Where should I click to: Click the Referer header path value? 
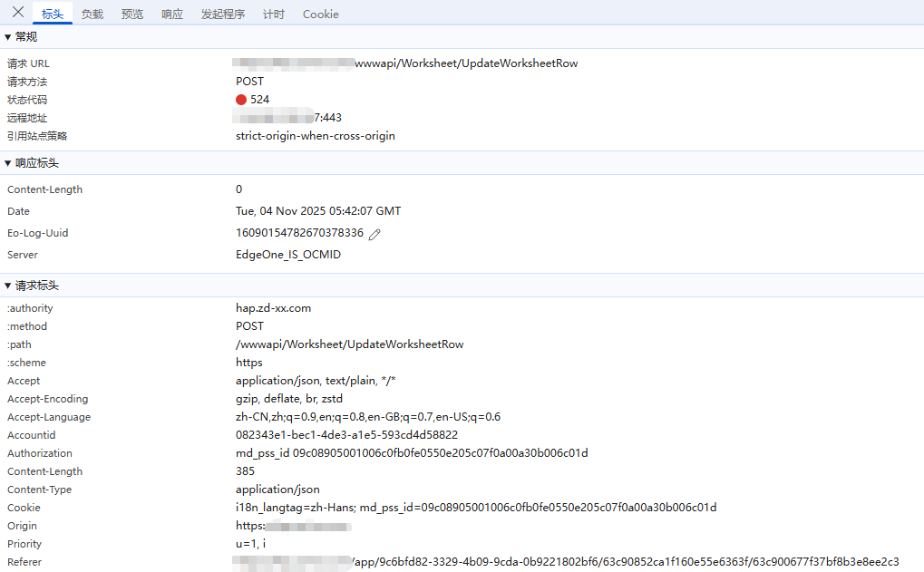pyautogui.click(x=625, y=562)
